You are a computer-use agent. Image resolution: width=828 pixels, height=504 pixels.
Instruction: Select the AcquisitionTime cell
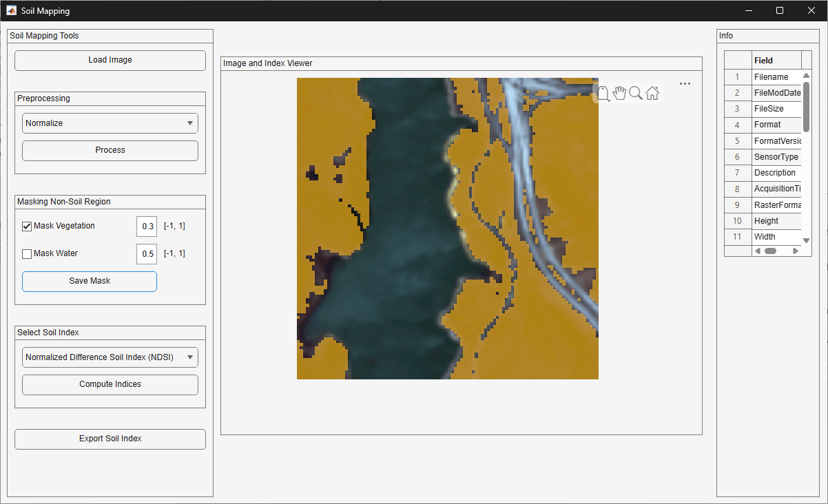(x=776, y=189)
